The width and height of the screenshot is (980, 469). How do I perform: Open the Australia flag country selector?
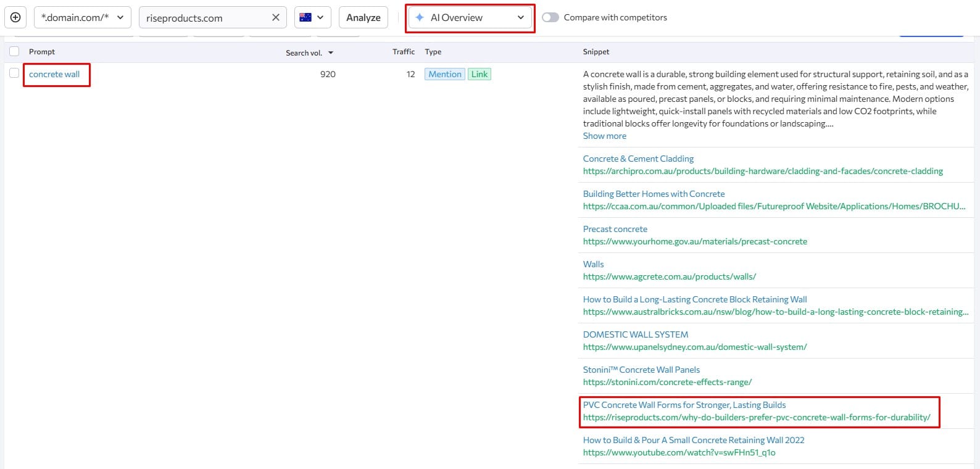point(312,17)
